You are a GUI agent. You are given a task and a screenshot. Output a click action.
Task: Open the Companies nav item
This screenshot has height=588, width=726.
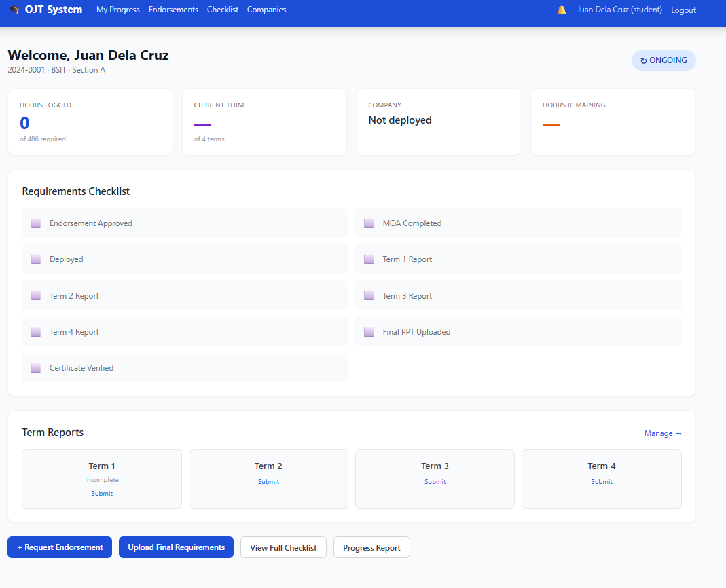tap(267, 10)
